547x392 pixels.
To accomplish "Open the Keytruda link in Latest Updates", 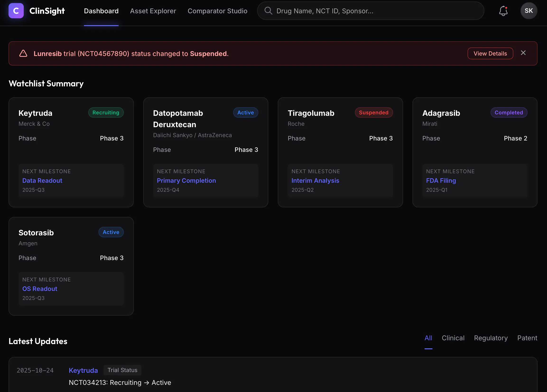I will click(83, 370).
